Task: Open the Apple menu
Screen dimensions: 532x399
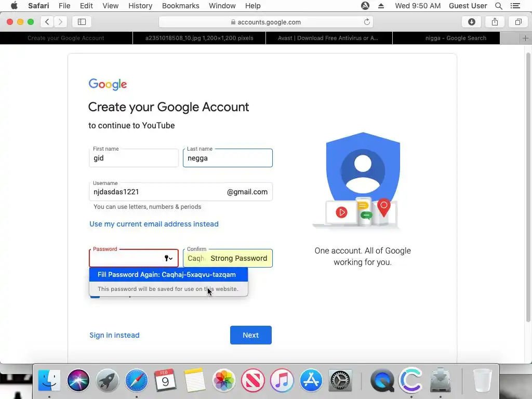Action: pyautogui.click(x=14, y=6)
